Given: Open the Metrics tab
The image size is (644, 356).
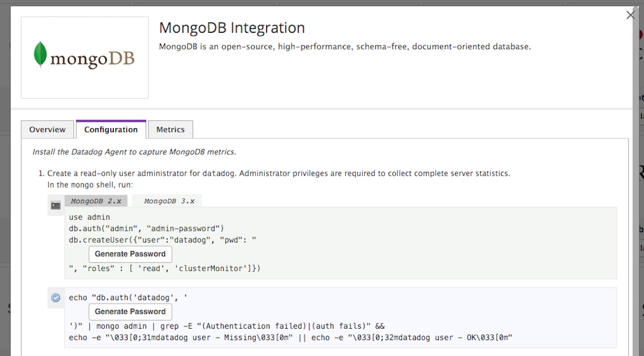Looking at the screenshot, I should [x=170, y=129].
